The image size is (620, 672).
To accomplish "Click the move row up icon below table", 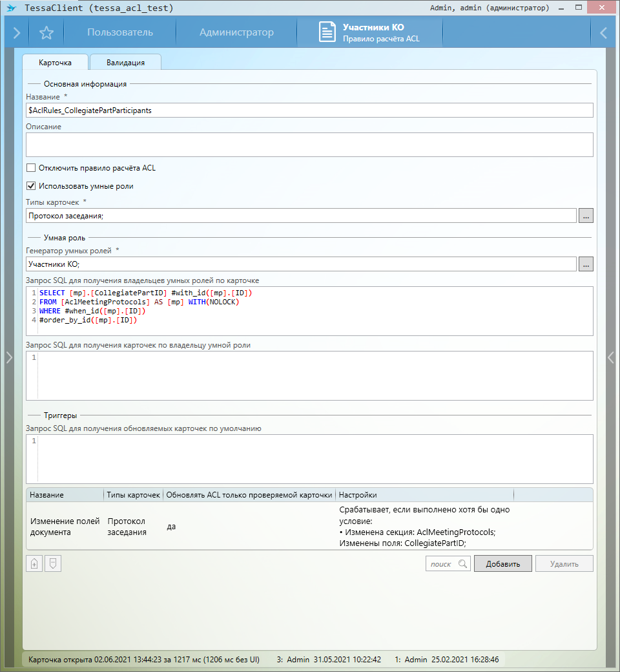I will [x=34, y=563].
